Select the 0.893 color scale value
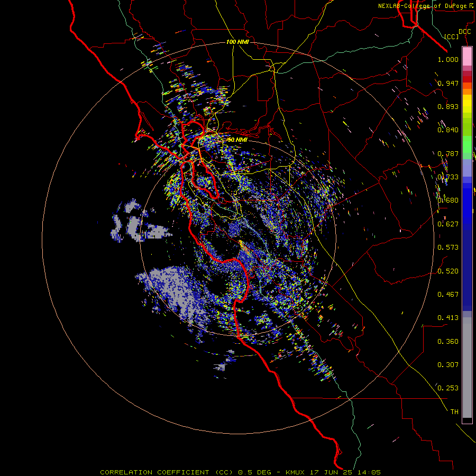This screenshot has height=476, width=476. tap(448, 106)
